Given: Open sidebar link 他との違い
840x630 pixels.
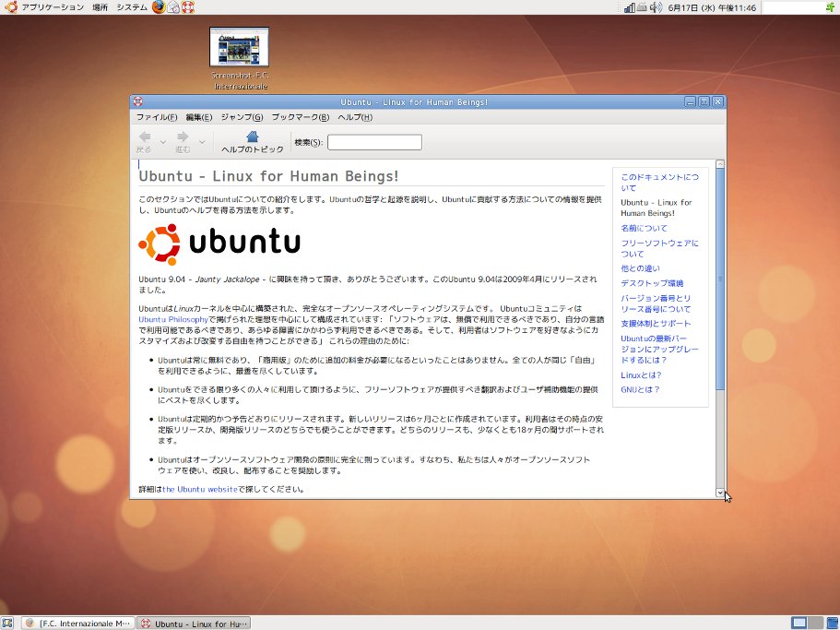Looking at the screenshot, I should (640, 268).
